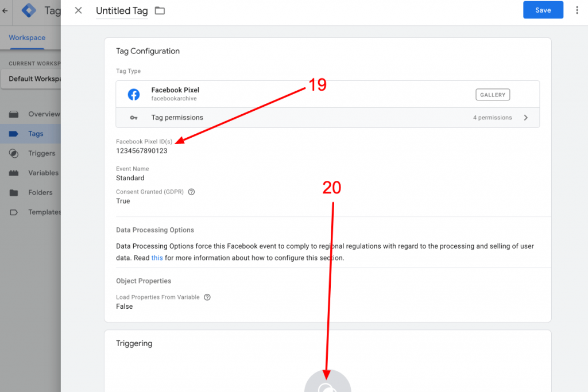Click the Overview sidebar icon
The width and height of the screenshot is (588, 392).
[14, 114]
